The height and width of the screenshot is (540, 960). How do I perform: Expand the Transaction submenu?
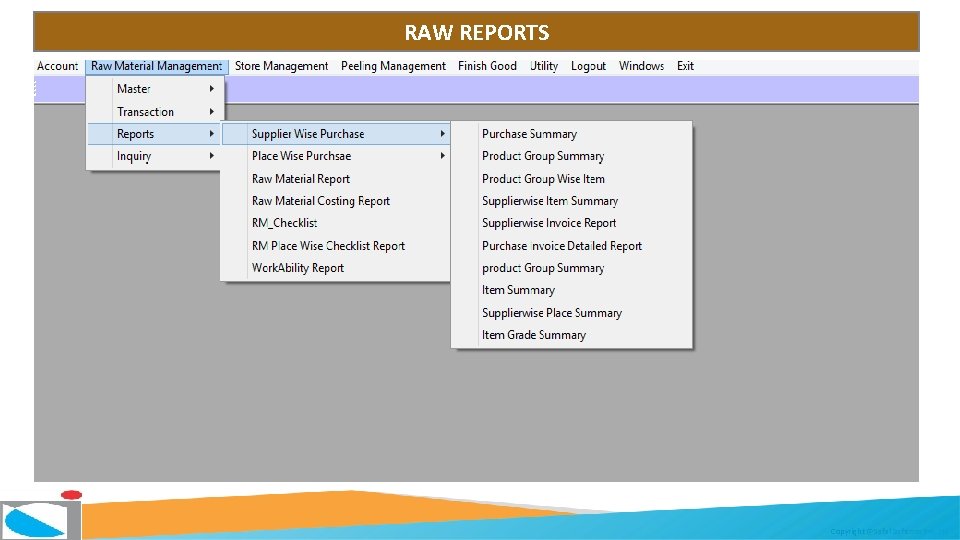156,111
